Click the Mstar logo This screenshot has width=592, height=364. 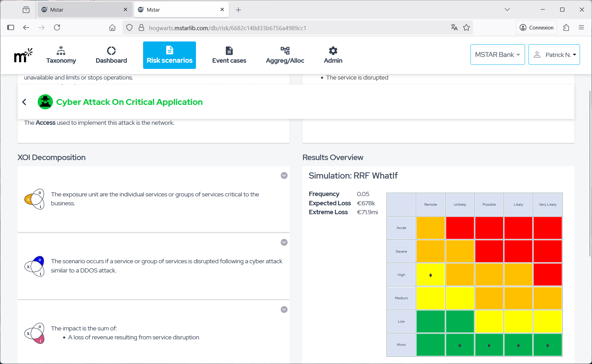click(23, 55)
